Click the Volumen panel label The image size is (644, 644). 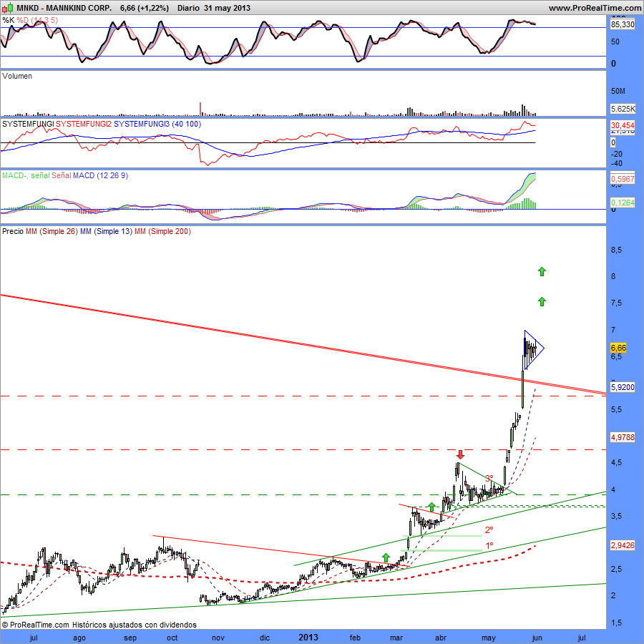pos(17,76)
